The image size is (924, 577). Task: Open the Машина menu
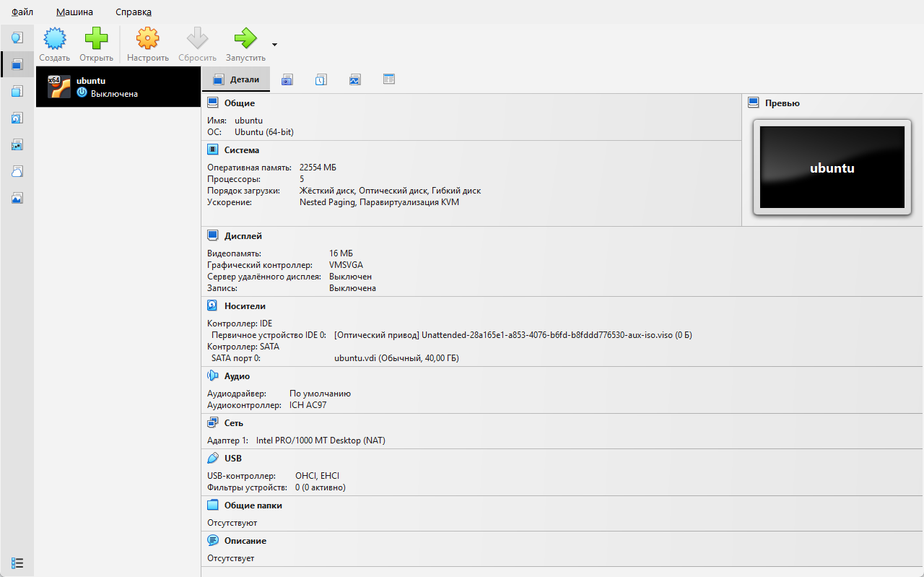74,12
